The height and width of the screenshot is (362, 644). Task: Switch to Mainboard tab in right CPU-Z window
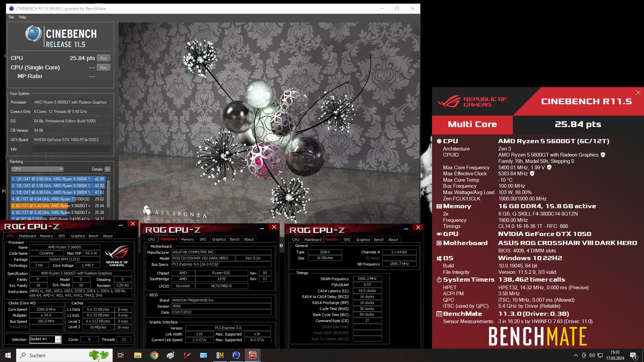click(313, 240)
